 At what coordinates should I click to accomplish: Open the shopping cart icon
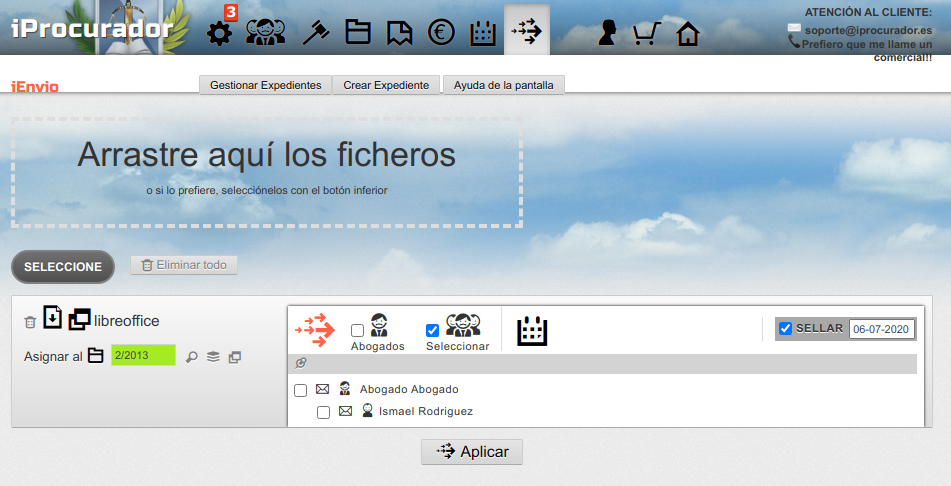point(646,34)
